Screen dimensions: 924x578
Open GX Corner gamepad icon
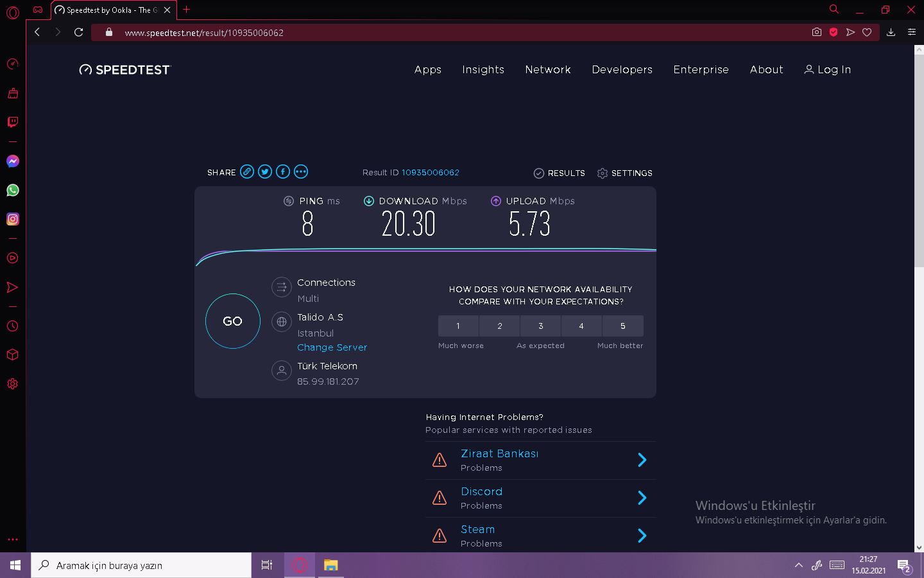tap(38, 10)
